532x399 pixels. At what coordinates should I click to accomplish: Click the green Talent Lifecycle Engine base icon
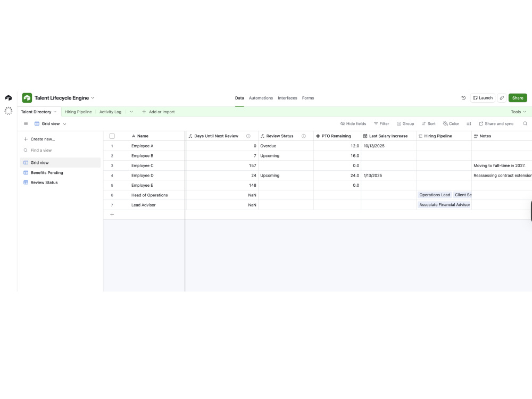(27, 98)
